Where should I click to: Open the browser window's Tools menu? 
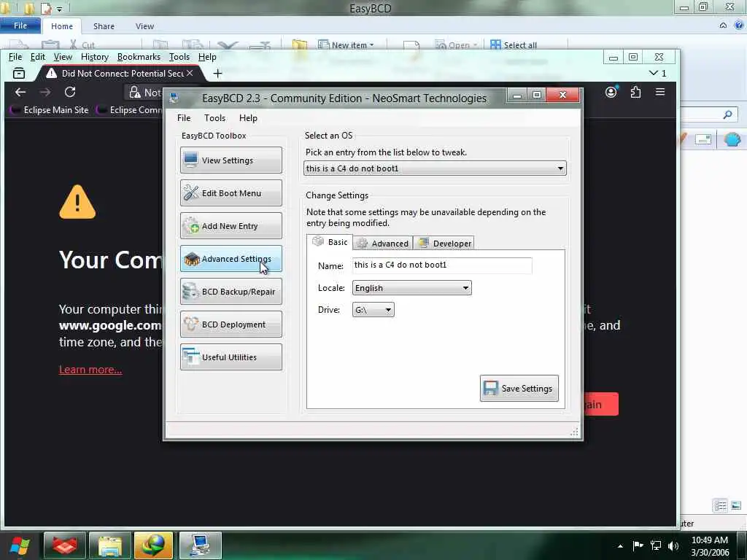pos(179,57)
